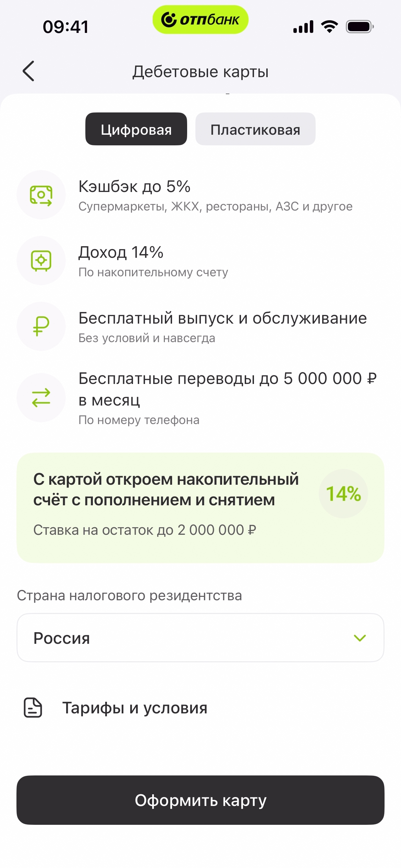Tap the OTP Bank logo badge
The height and width of the screenshot is (868, 401).
pyautogui.click(x=200, y=20)
